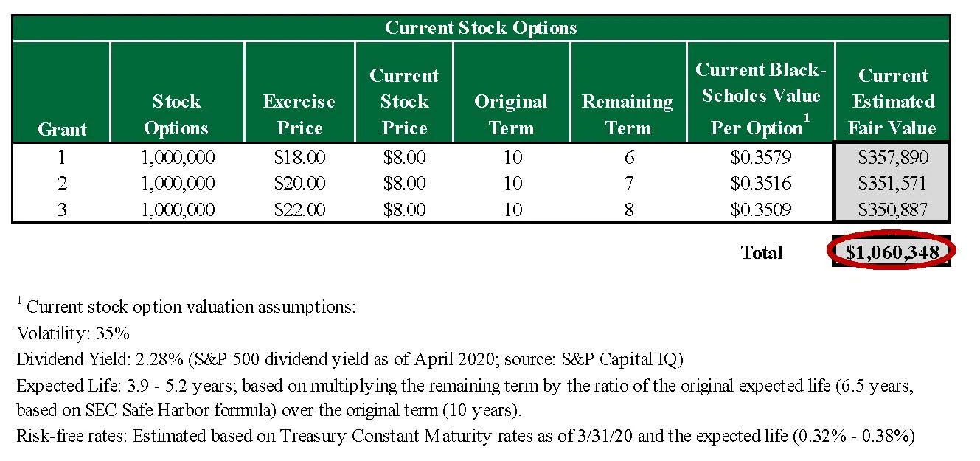Select the $0.3579 Black-Scholes value cell
Viewport: 980px width, 461px height.
[x=761, y=157]
